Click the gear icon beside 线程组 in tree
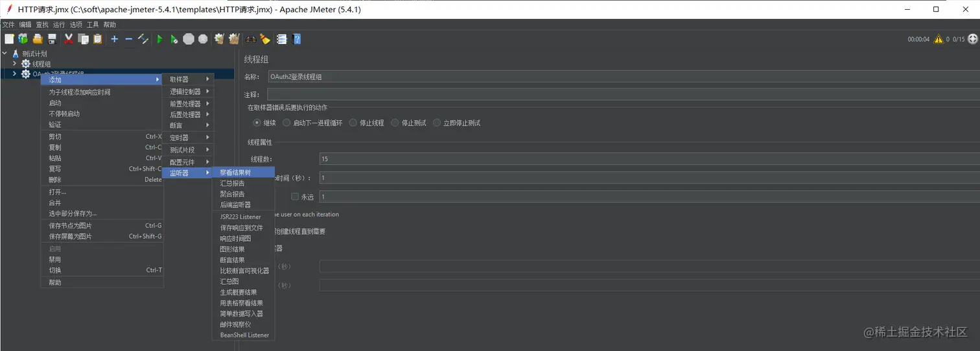 [26, 64]
